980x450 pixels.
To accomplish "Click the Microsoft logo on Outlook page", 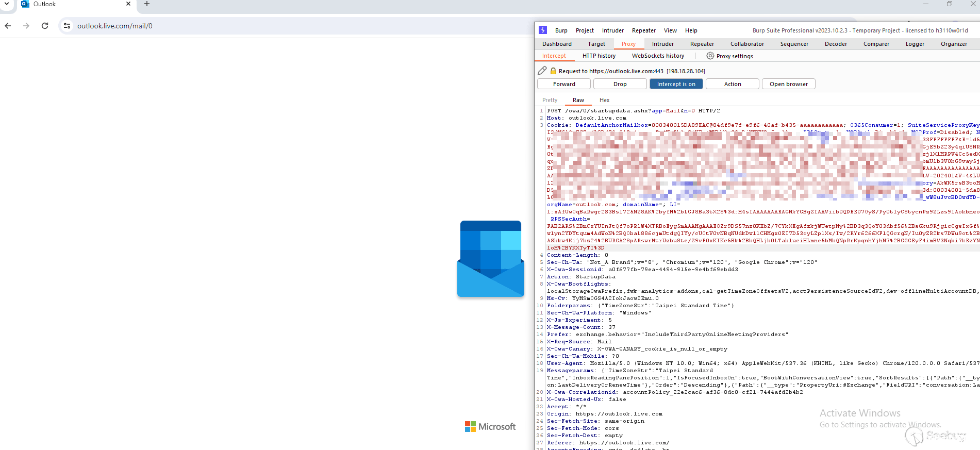I will (490, 427).
